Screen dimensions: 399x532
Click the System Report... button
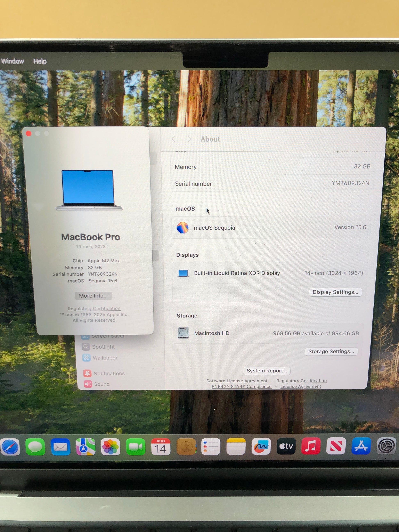[x=267, y=371]
